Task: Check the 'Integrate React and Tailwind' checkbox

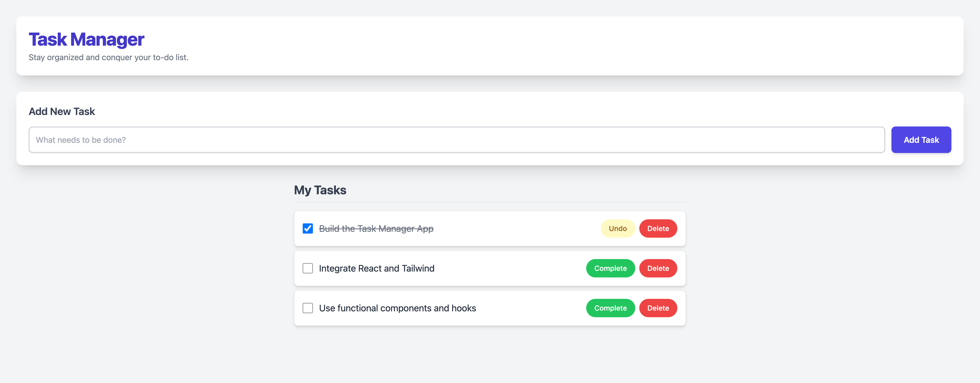Action: click(307, 268)
